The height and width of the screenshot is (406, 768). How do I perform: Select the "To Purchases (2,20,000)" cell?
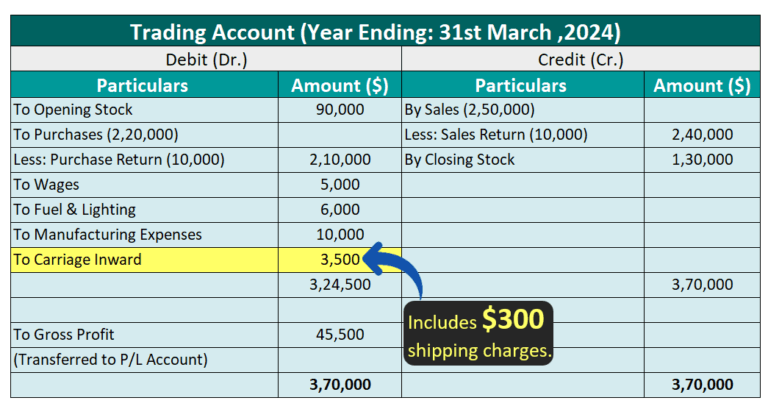pyautogui.click(x=142, y=135)
